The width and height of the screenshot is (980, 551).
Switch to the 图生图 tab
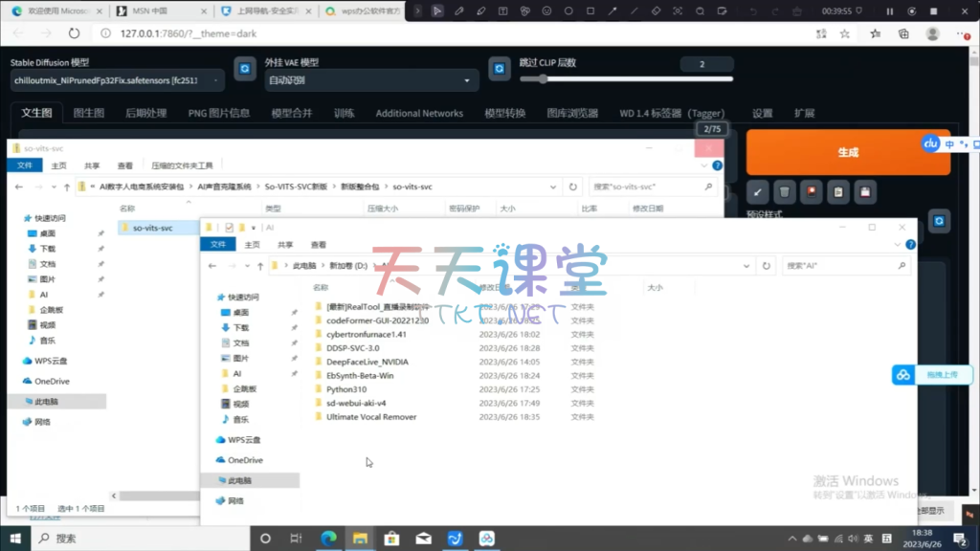89,113
